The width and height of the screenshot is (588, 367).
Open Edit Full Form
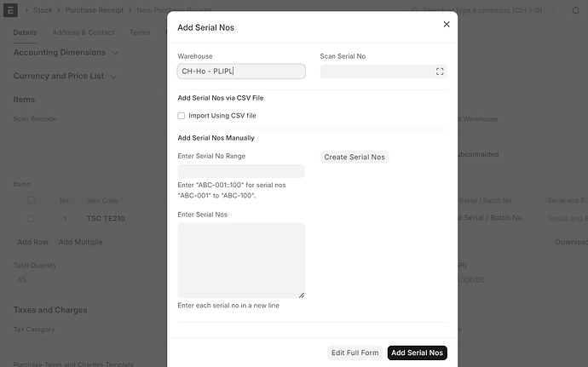tap(355, 353)
